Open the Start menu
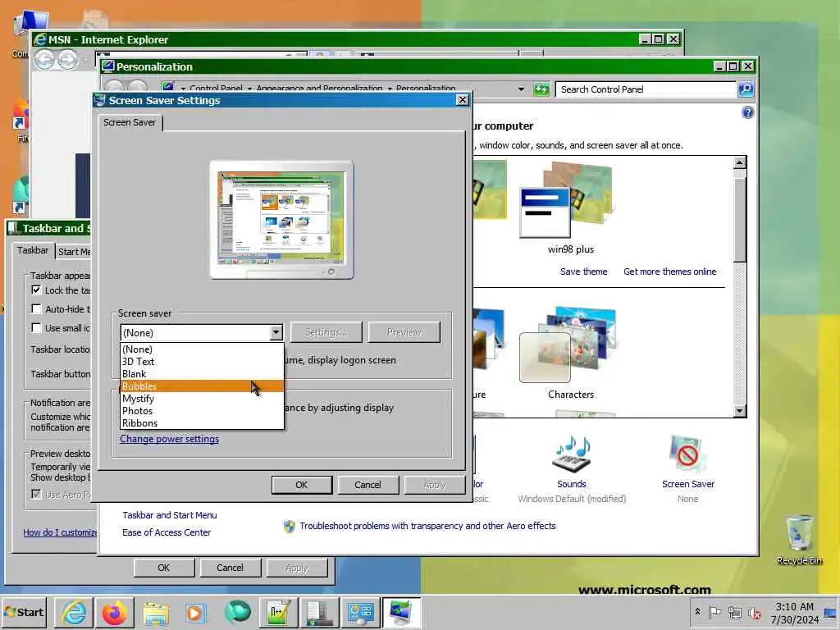 [24, 612]
